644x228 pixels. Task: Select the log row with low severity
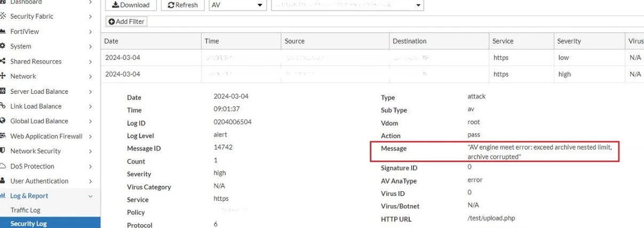click(372, 58)
